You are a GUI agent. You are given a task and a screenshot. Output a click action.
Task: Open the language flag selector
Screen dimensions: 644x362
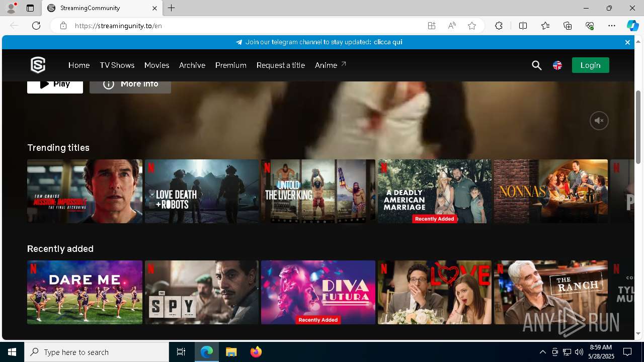(x=557, y=65)
